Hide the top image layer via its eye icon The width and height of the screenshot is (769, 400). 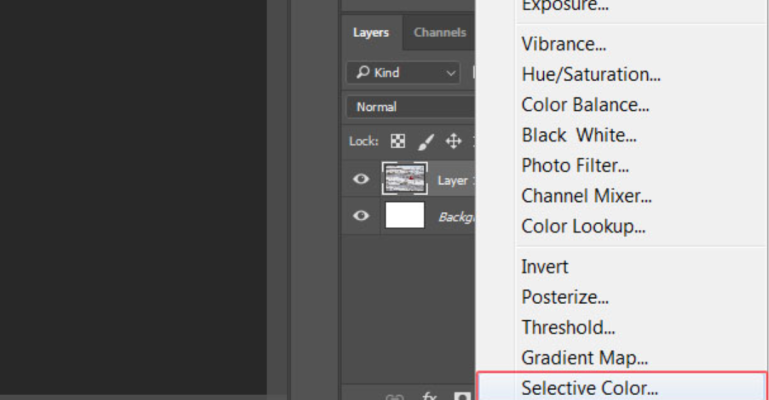[x=361, y=180]
